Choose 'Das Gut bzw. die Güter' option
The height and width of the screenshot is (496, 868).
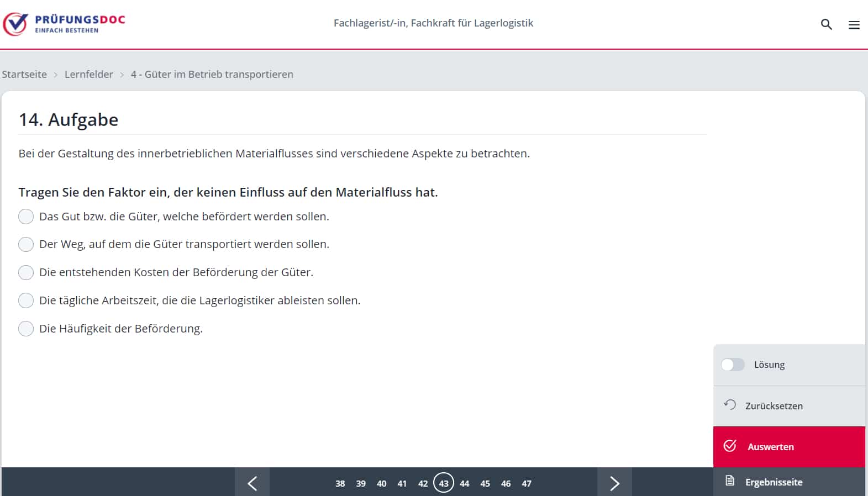26,217
